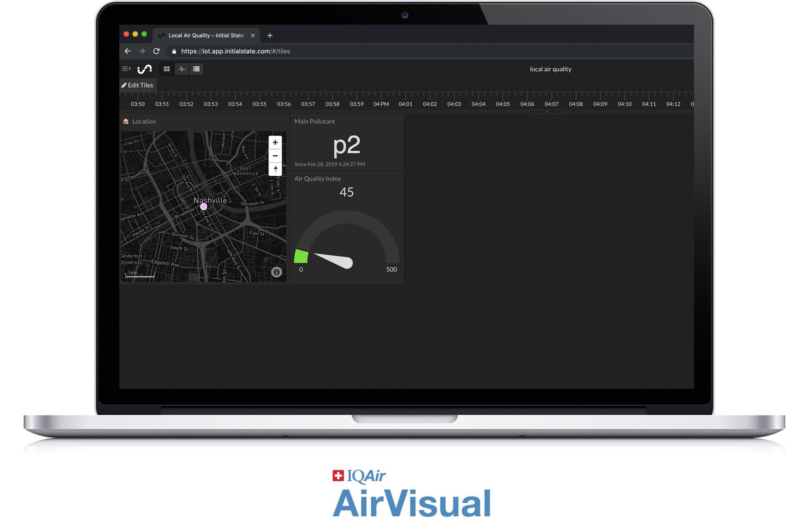812x529 pixels.
Task: Click the browser reload icon
Action: (x=157, y=51)
